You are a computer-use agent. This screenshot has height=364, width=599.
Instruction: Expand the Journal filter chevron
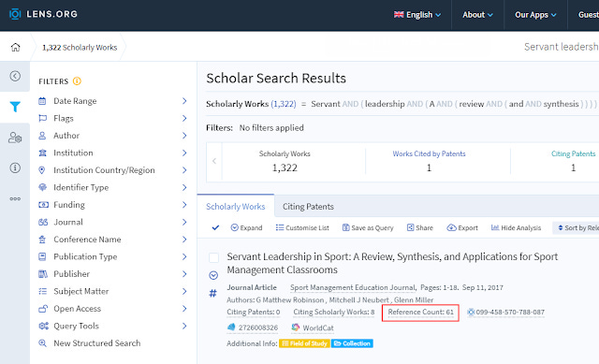click(184, 222)
